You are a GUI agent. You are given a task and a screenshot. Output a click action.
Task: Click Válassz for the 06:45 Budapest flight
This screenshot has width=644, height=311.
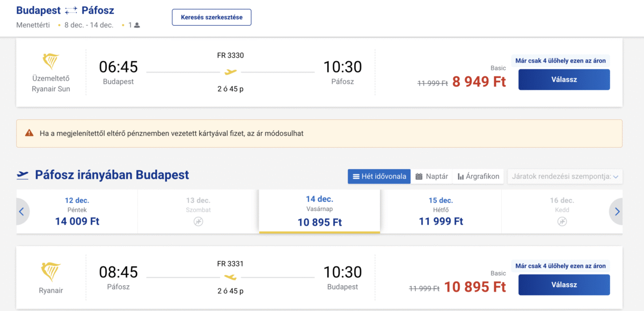point(563,79)
